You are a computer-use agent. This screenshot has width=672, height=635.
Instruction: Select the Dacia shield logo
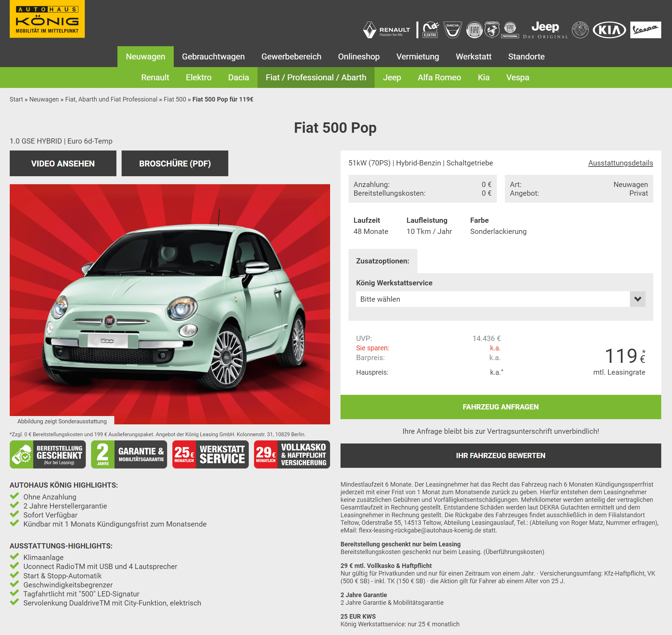(452, 30)
